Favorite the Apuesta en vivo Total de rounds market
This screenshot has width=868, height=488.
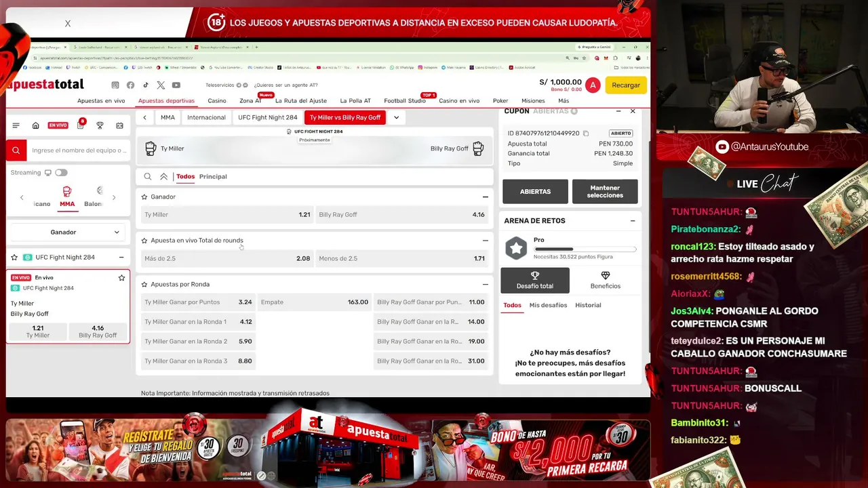click(x=144, y=241)
